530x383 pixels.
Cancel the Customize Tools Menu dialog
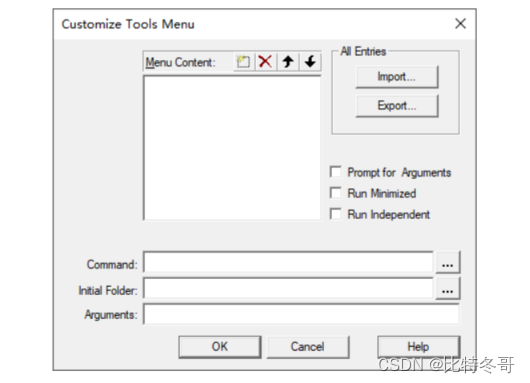coord(308,347)
